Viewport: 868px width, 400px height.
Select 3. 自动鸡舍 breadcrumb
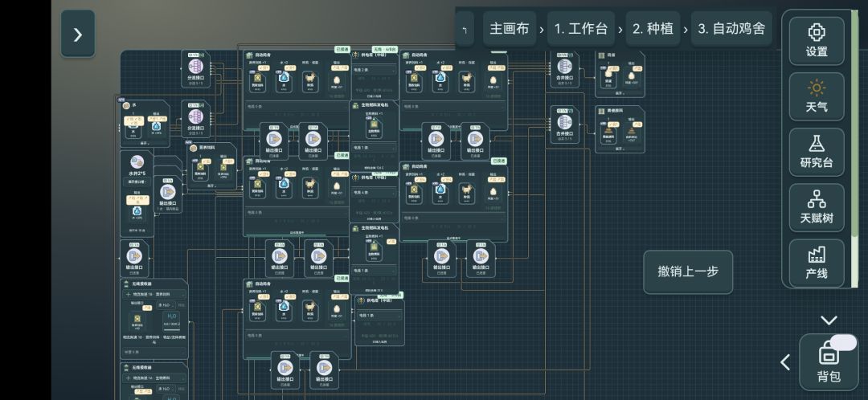click(x=731, y=29)
